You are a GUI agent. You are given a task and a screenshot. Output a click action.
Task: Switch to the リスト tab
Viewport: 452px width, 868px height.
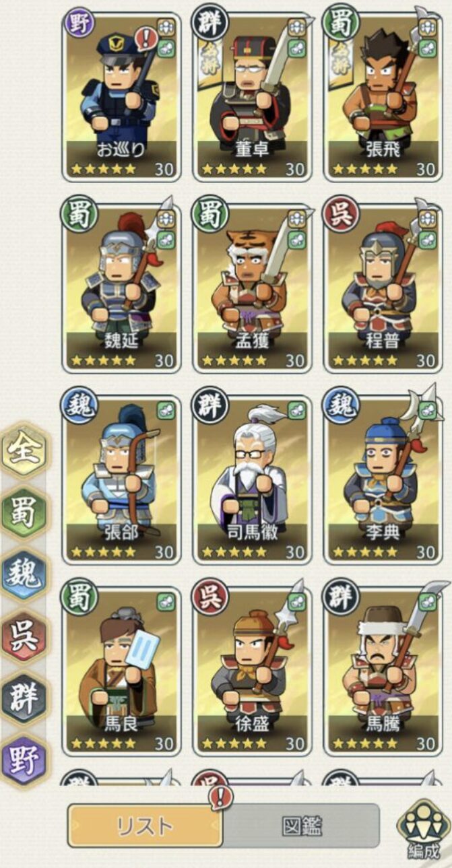click(x=145, y=826)
